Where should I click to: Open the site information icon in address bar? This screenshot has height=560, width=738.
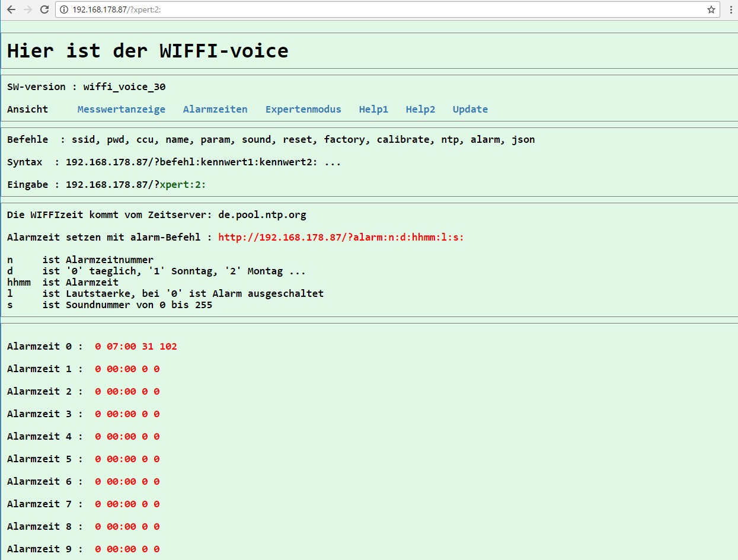64,9
